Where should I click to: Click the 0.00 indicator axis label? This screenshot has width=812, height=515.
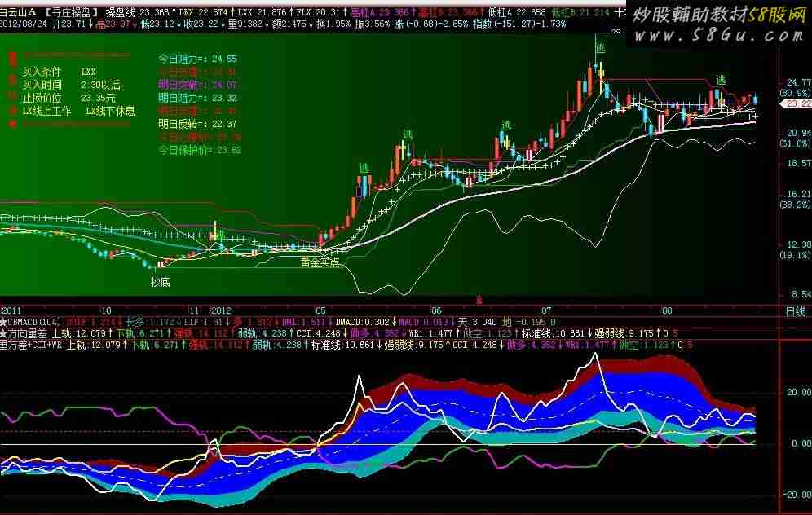[801, 443]
